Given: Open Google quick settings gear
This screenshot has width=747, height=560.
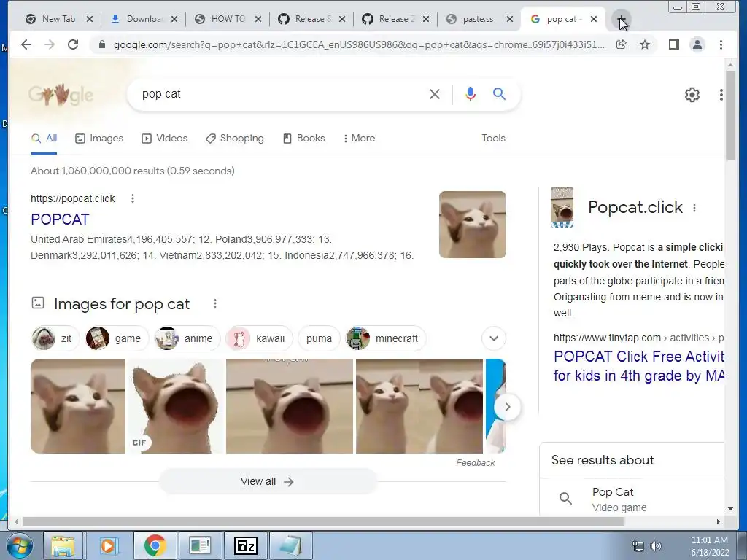Looking at the screenshot, I should pos(692,95).
